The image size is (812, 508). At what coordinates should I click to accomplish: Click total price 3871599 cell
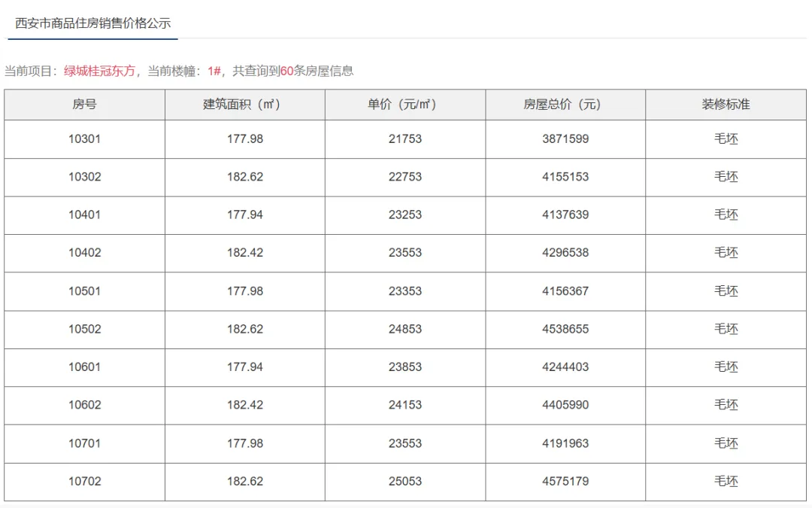point(565,139)
